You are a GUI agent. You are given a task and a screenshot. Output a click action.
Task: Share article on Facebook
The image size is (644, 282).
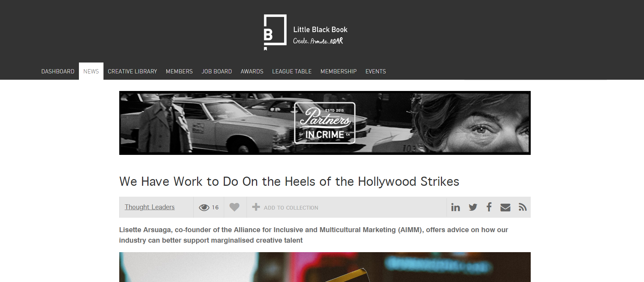tap(489, 207)
